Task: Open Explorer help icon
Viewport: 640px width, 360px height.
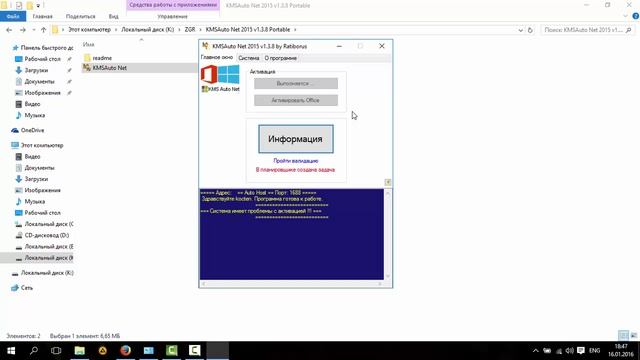Action: coord(636,16)
